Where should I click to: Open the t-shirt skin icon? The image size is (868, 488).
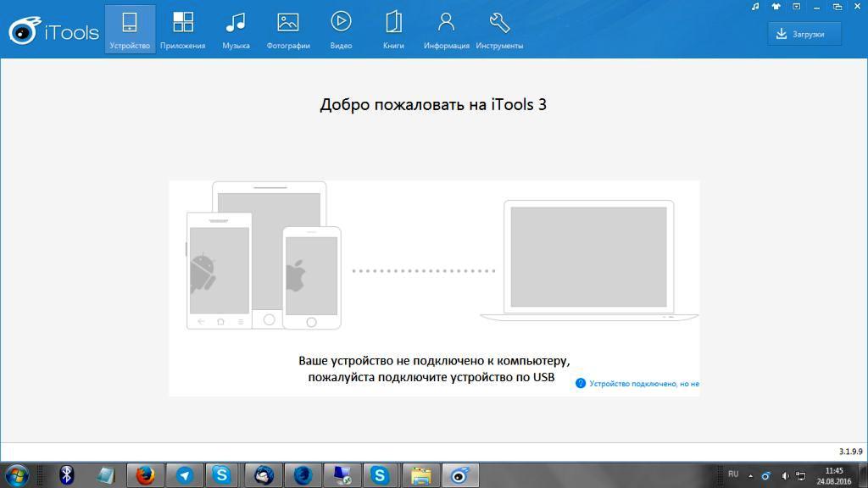click(776, 7)
